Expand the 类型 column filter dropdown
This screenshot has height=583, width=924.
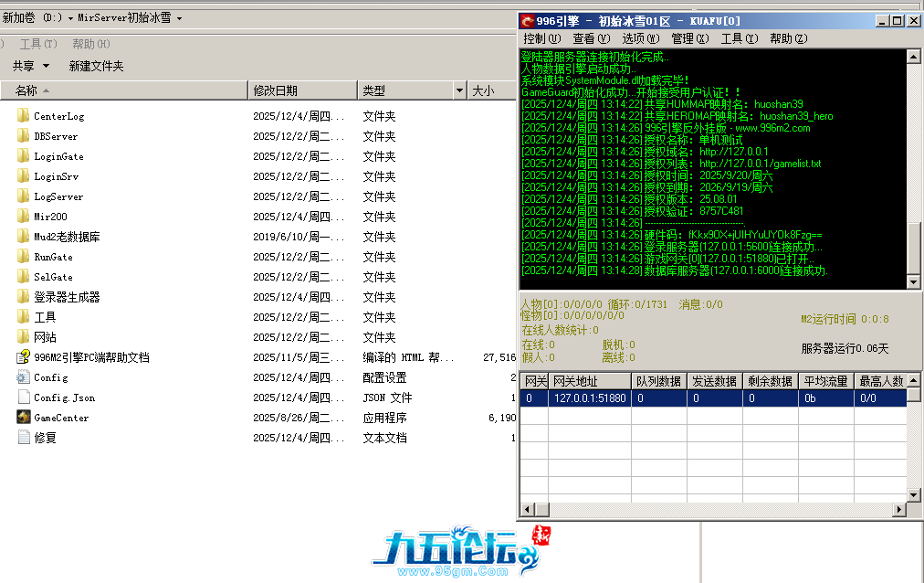(459, 91)
